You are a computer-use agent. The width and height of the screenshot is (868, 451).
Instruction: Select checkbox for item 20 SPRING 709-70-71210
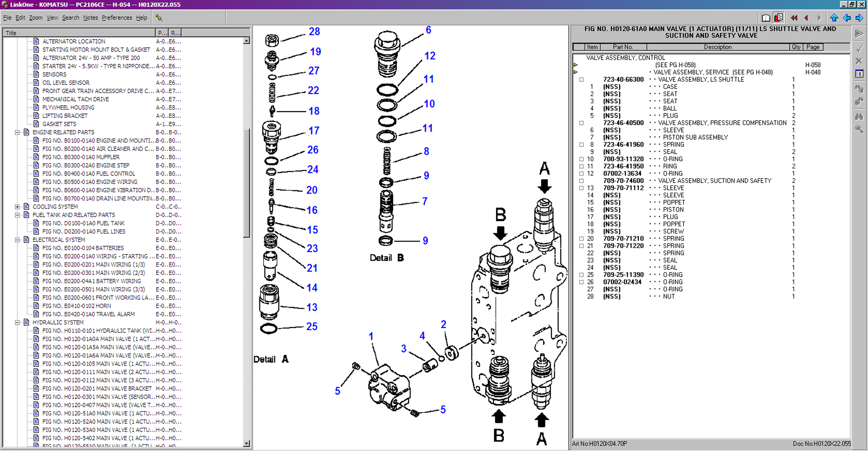582,239
